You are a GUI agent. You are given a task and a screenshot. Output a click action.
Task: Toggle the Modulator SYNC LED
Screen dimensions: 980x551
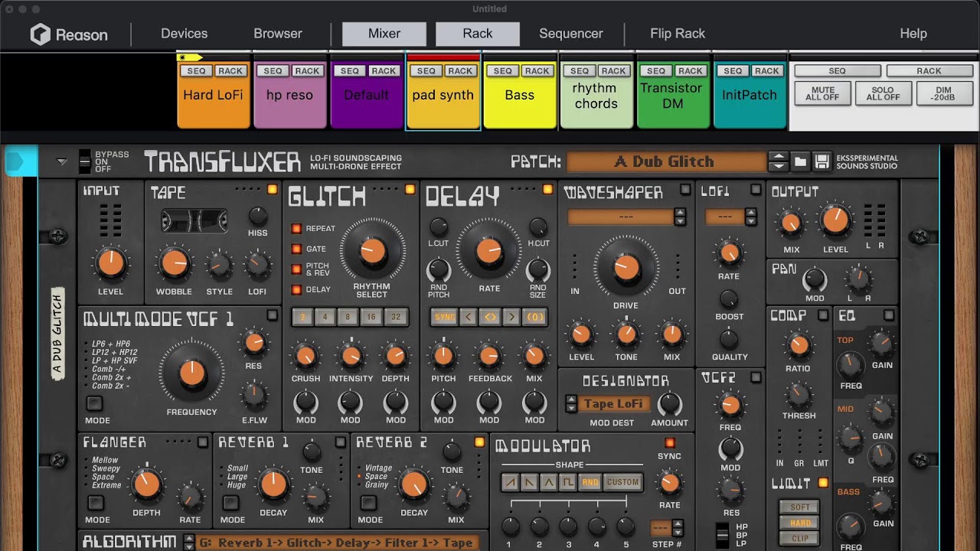coord(670,442)
